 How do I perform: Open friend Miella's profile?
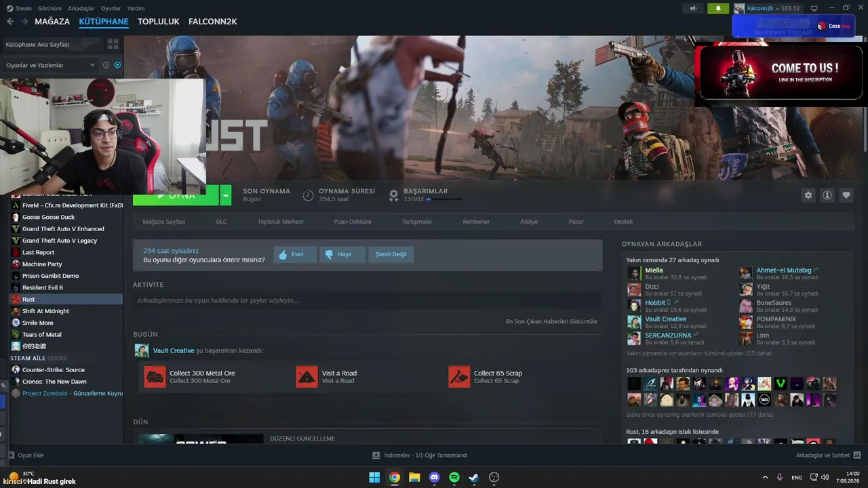[654, 270]
